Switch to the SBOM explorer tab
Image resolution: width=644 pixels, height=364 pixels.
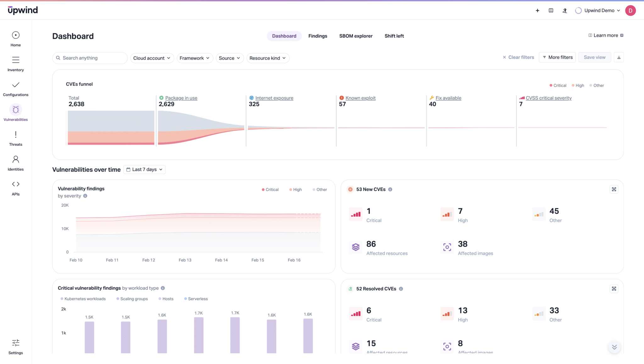click(x=356, y=36)
